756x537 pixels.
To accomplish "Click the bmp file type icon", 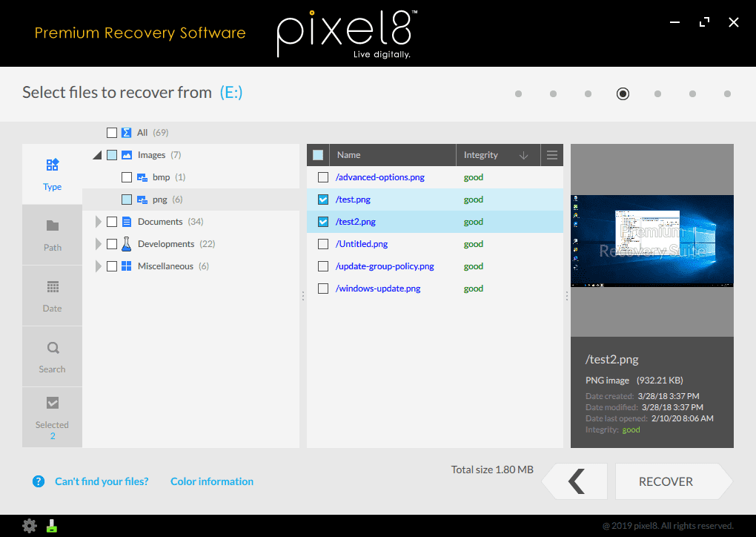I will (142, 177).
